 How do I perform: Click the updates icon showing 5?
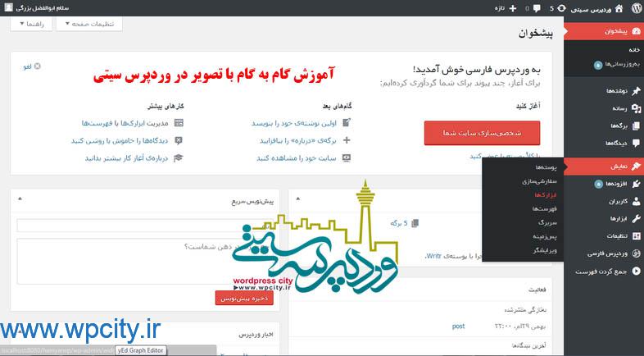(561, 8)
